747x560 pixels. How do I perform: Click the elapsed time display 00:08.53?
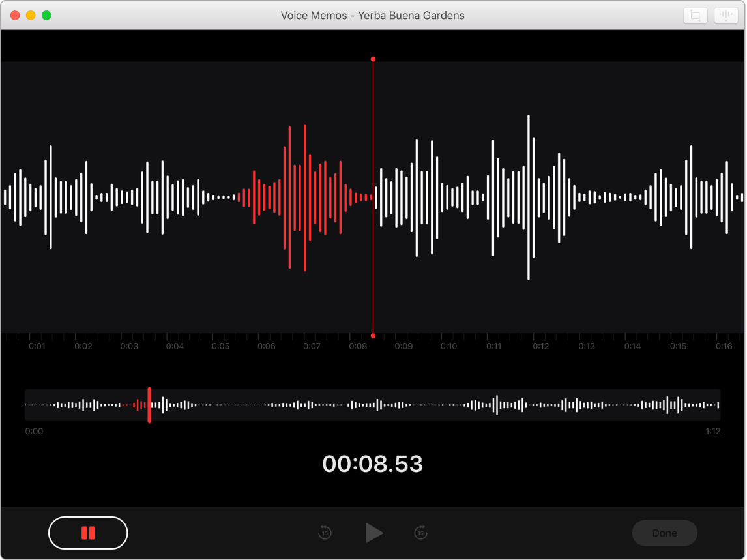point(373,464)
